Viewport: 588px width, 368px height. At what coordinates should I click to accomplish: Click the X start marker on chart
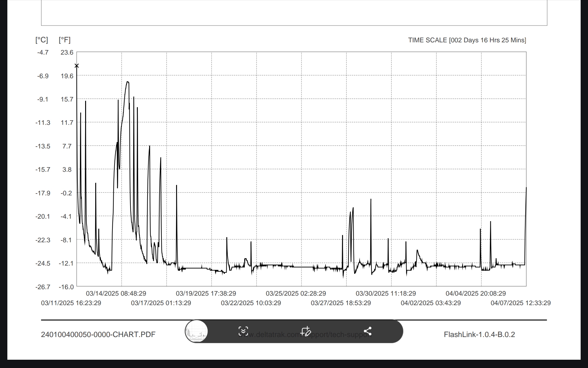point(77,66)
